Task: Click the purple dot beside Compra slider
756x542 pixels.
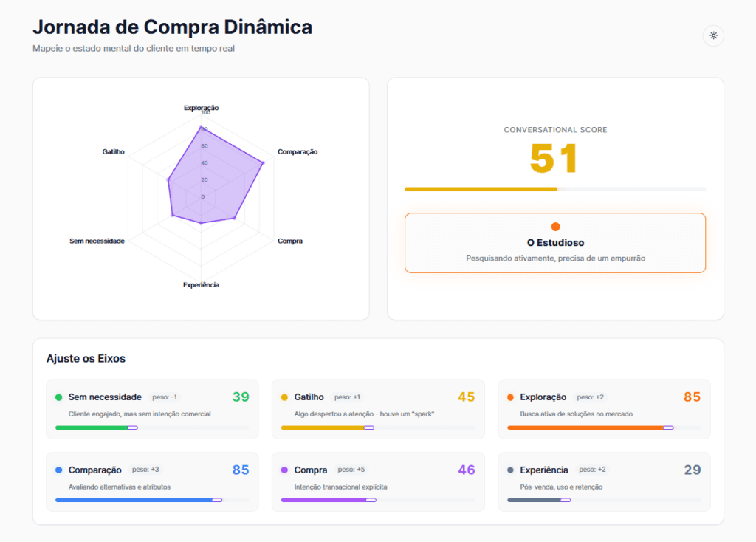Action: (284, 470)
